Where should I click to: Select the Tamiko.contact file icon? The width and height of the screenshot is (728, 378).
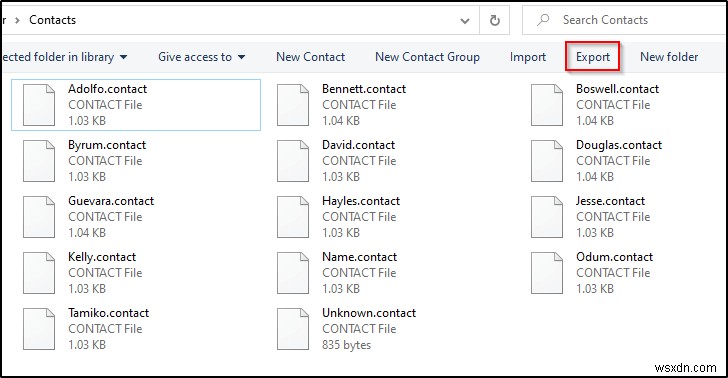click(39, 329)
